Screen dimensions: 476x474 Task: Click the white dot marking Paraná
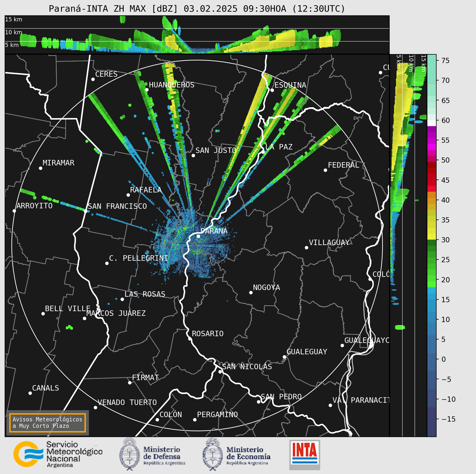pos(198,236)
